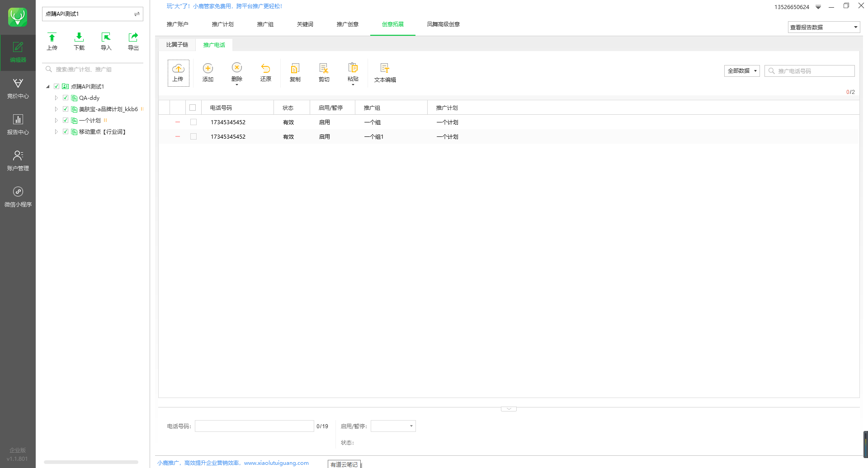Click the left panel horizontal scrollbar

pyautogui.click(x=91, y=462)
